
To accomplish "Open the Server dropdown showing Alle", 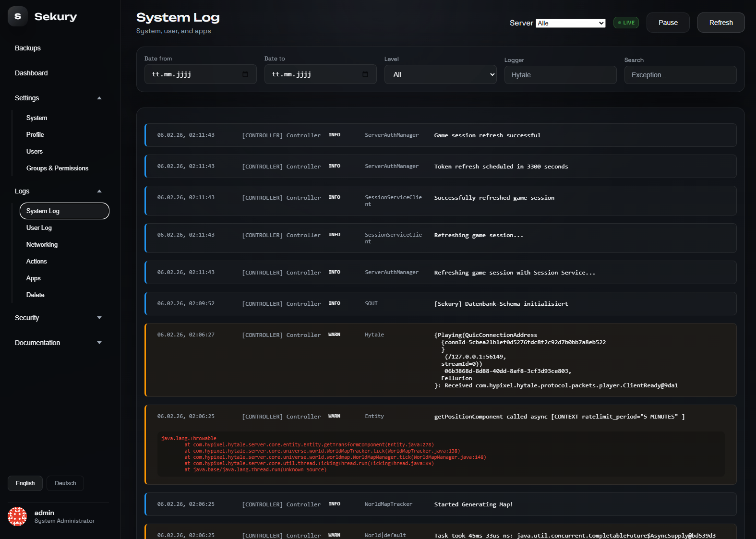I will (571, 23).
